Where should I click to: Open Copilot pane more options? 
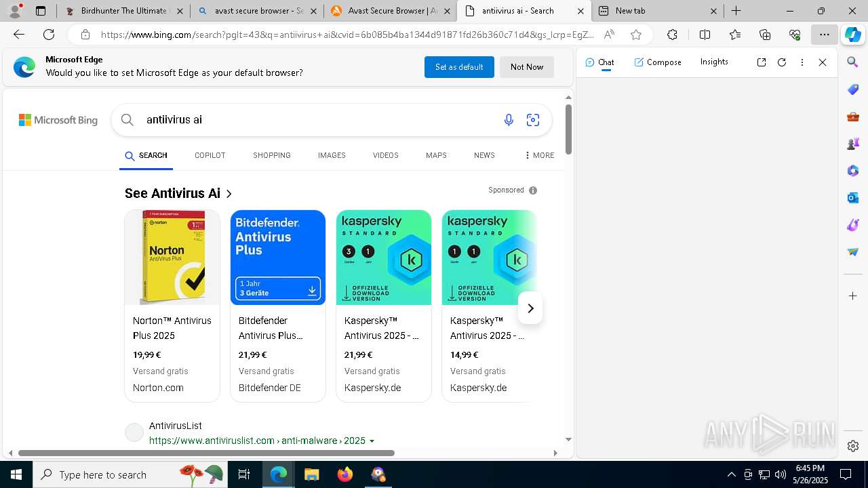point(802,62)
